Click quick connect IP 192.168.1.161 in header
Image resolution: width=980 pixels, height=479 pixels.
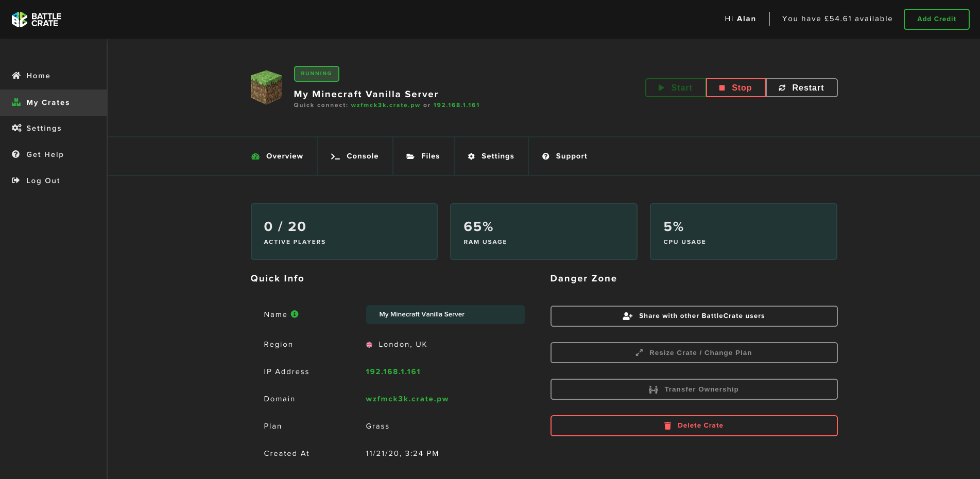456,105
